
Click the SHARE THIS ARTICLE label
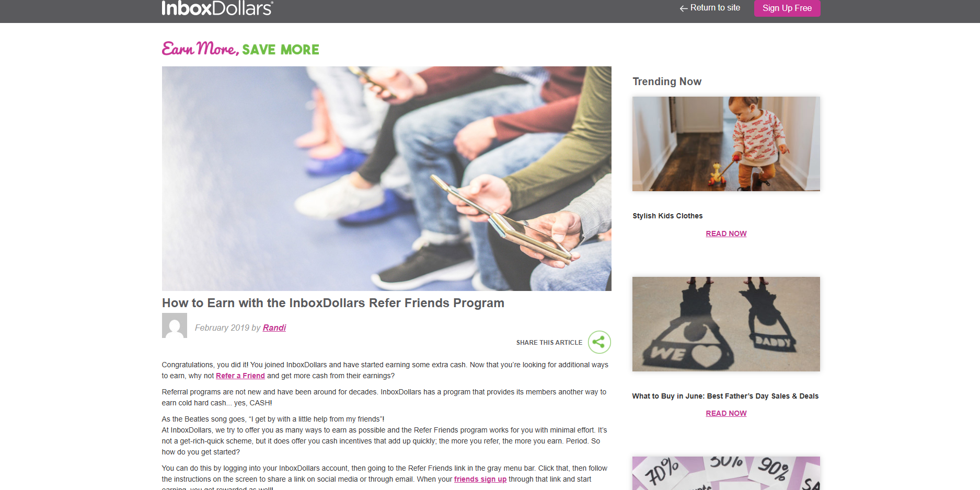549,343
